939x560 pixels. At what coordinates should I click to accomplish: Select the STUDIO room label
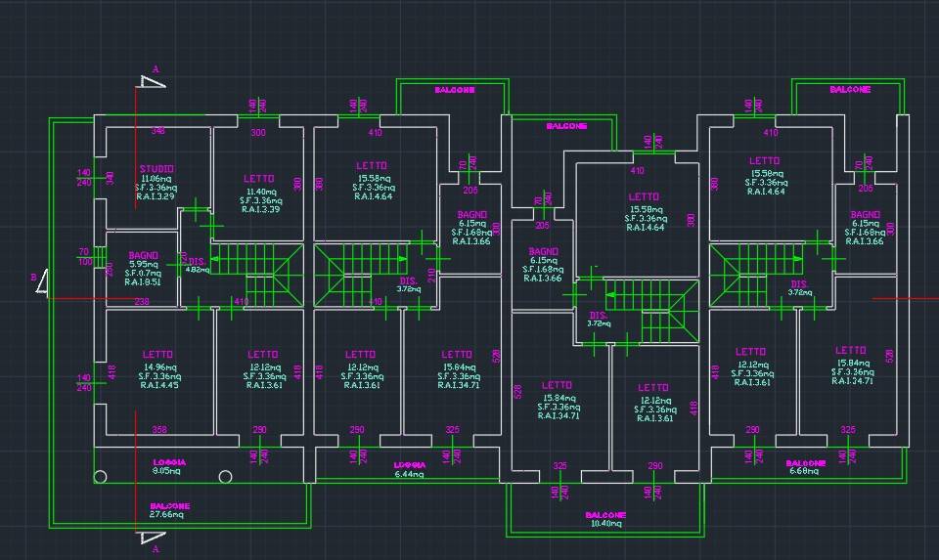click(x=156, y=169)
